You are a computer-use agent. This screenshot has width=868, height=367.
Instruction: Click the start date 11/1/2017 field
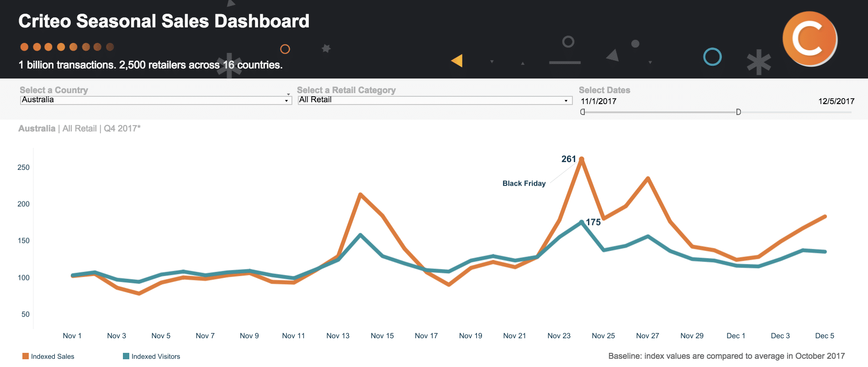(598, 101)
